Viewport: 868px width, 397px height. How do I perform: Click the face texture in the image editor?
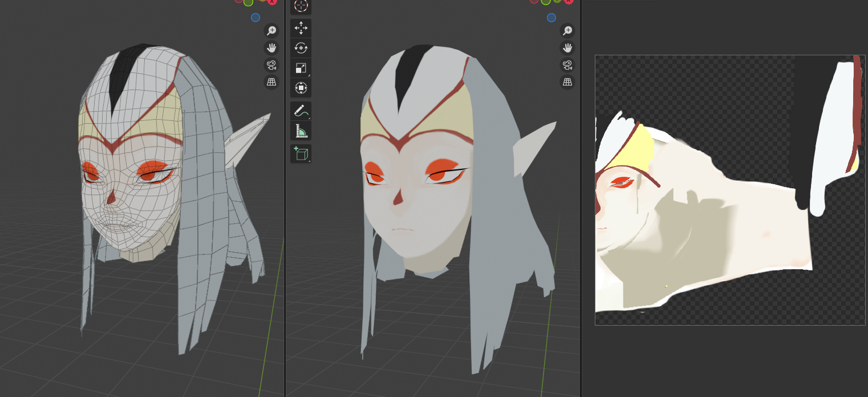click(x=730, y=190)
